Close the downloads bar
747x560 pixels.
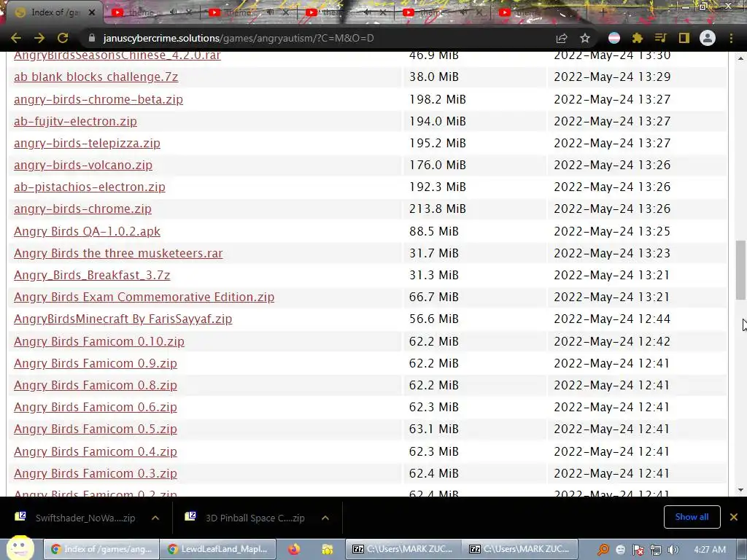point(734,517)
